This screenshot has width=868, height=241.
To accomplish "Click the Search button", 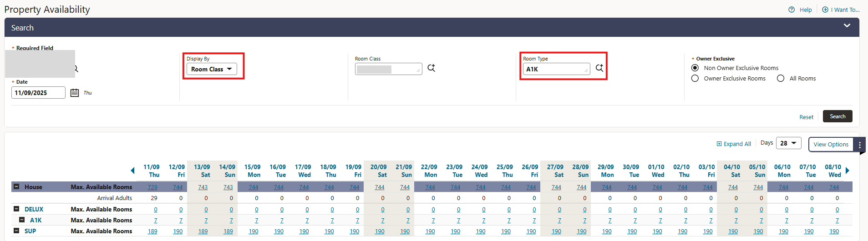I will 838,116.
